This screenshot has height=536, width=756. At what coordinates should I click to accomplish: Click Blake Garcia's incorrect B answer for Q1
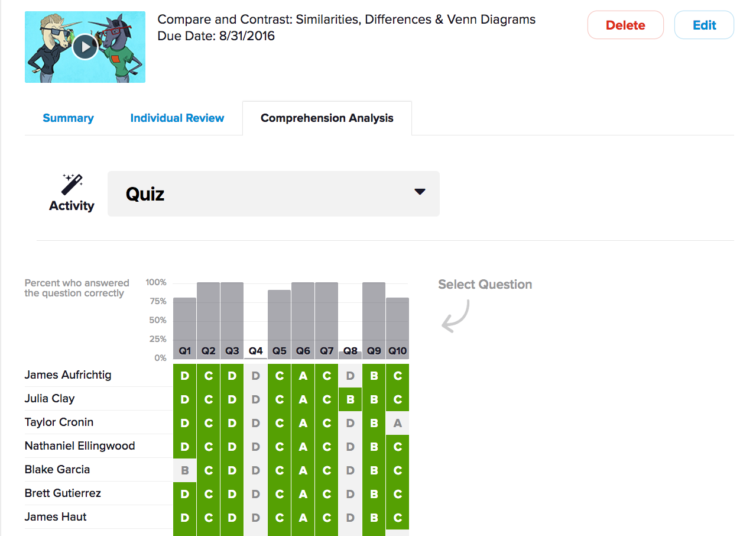[185, 470]
